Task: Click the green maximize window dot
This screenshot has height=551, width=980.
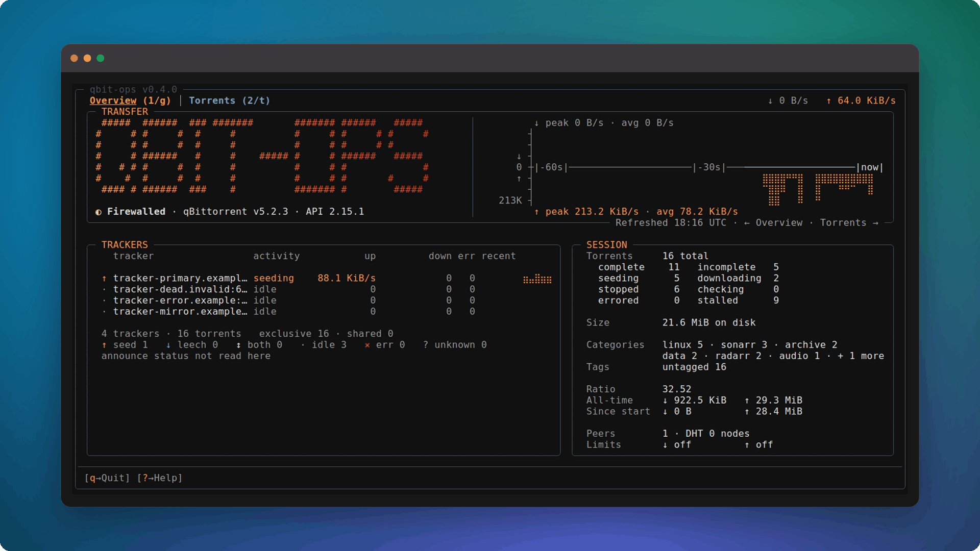Action: 101,58
